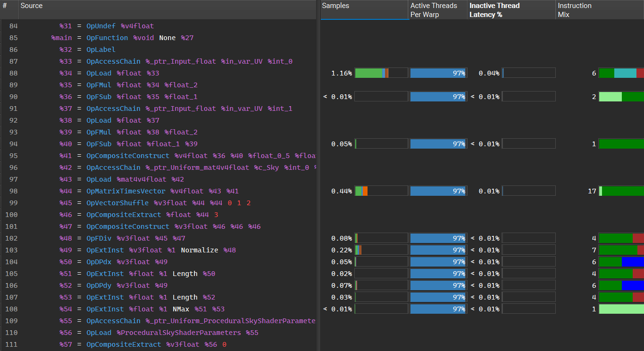
Task: Select the %main OpFunction line 85
Action: (x=158, y=38)
